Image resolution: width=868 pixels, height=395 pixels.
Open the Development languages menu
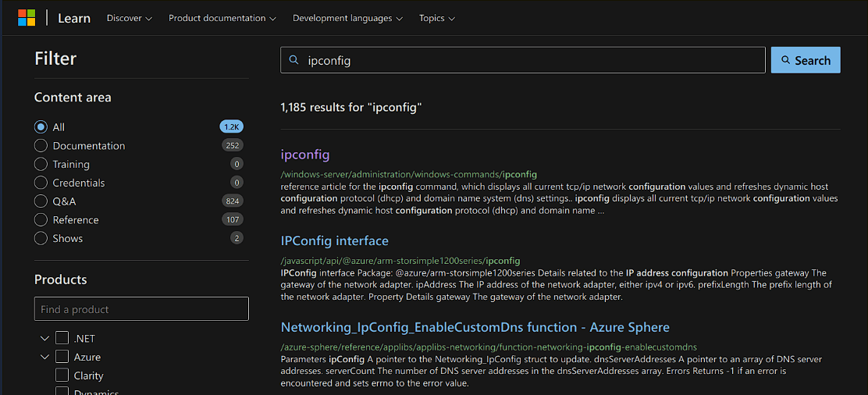point(347,18)
